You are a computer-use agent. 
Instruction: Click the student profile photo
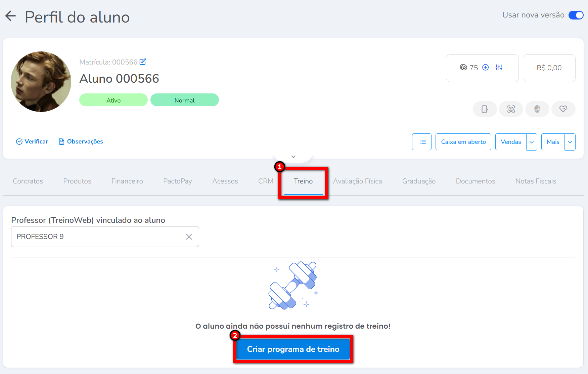[x=41, y=82]
